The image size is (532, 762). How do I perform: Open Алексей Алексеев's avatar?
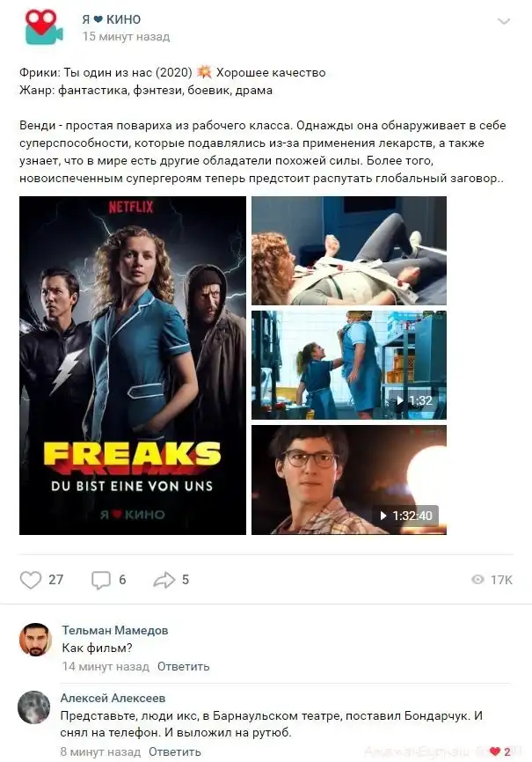(x=34, y=707)
